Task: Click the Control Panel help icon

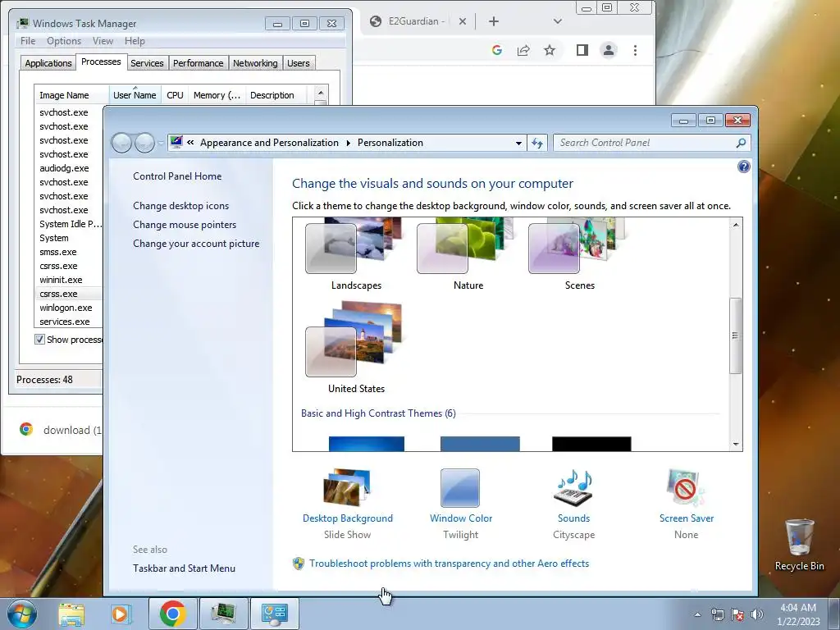Action: (743, 167)
